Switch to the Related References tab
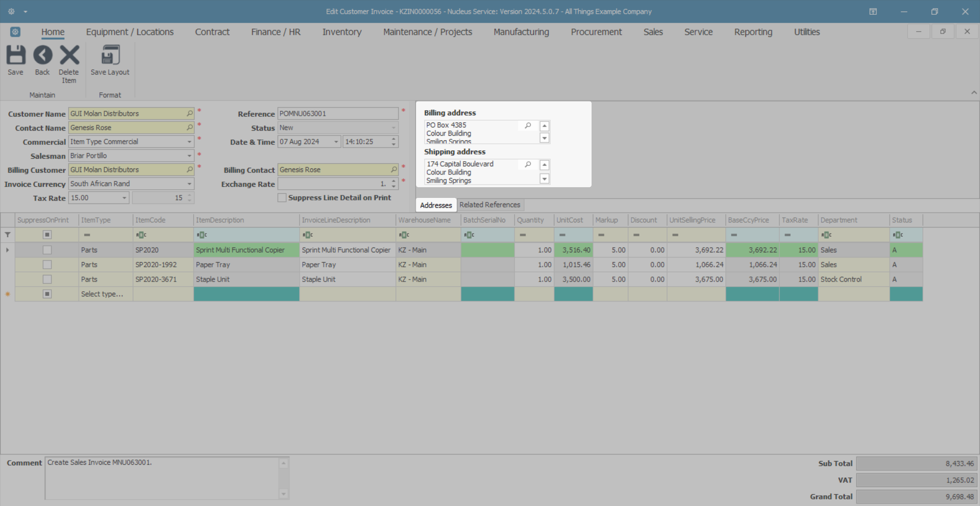Image resolution: width=980 pixels, height=506 pixels. point(490,205)
